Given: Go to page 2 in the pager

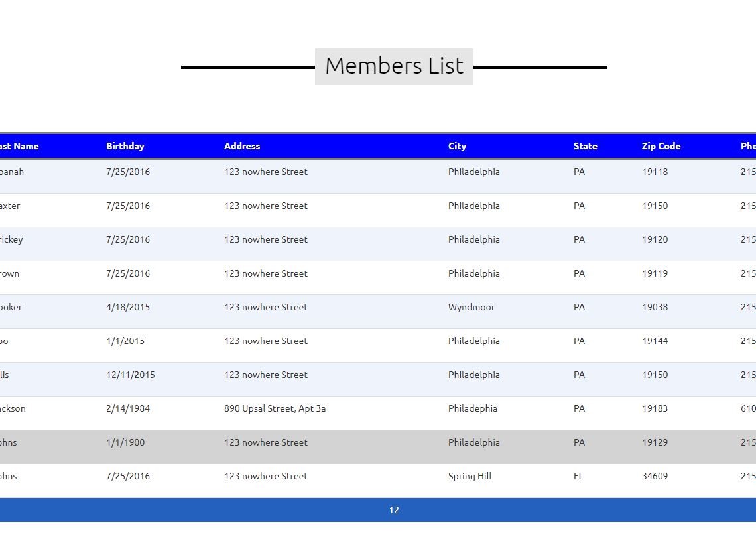Looking at the screenshot, I should coord(397,510).
